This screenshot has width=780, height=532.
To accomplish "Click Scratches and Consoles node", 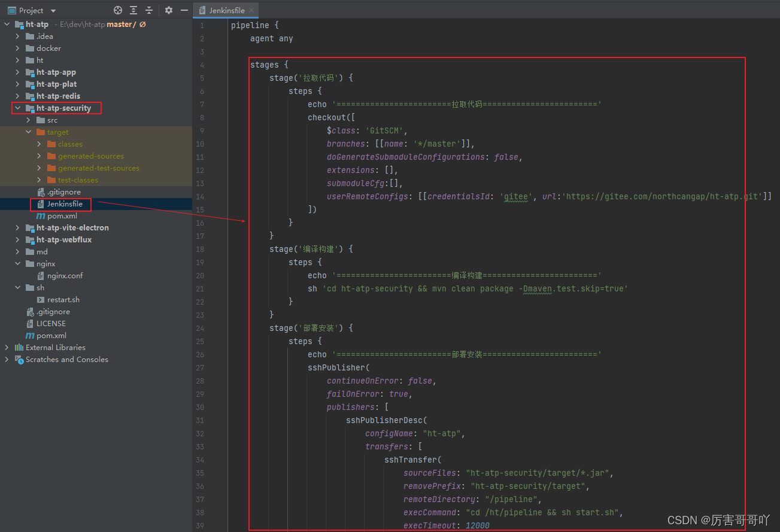I will [x=66, y=360].
